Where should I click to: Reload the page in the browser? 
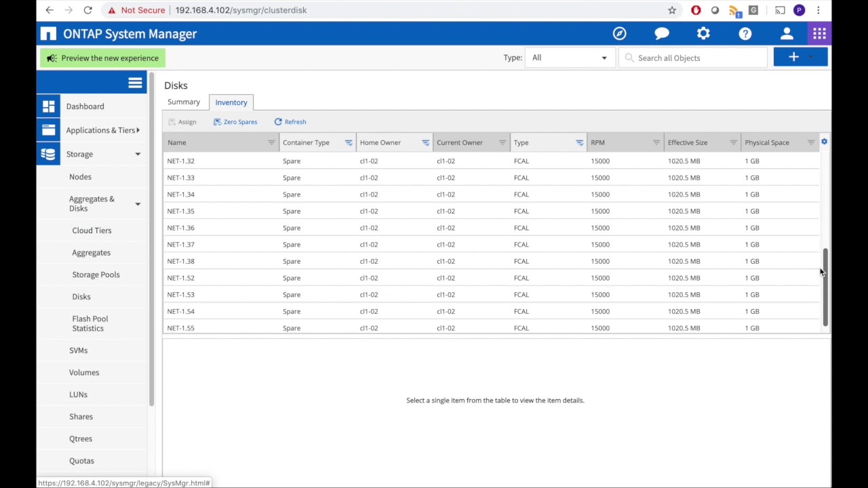click(x=87, y=10)
